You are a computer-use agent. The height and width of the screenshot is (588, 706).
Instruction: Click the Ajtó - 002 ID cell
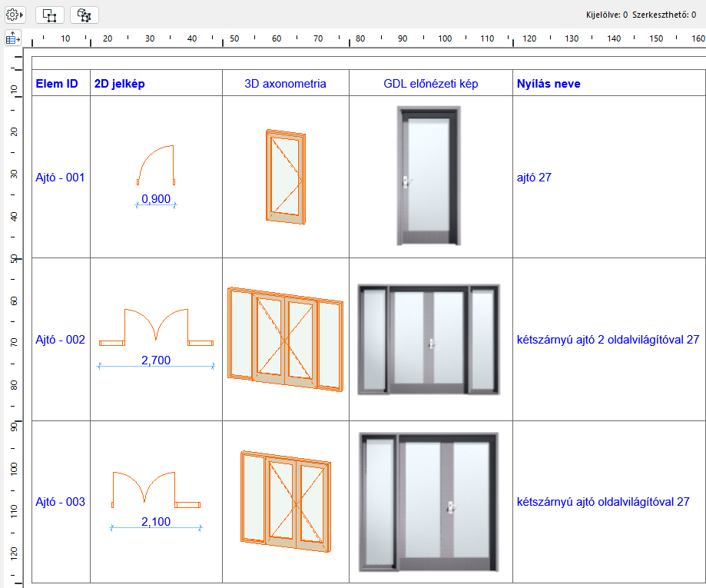pos(61,339)
